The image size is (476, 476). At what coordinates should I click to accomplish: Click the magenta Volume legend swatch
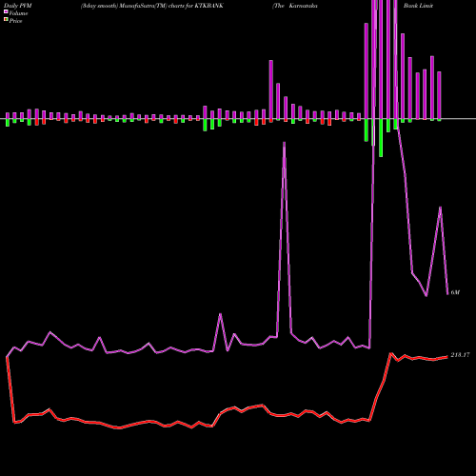pos(6,12)
